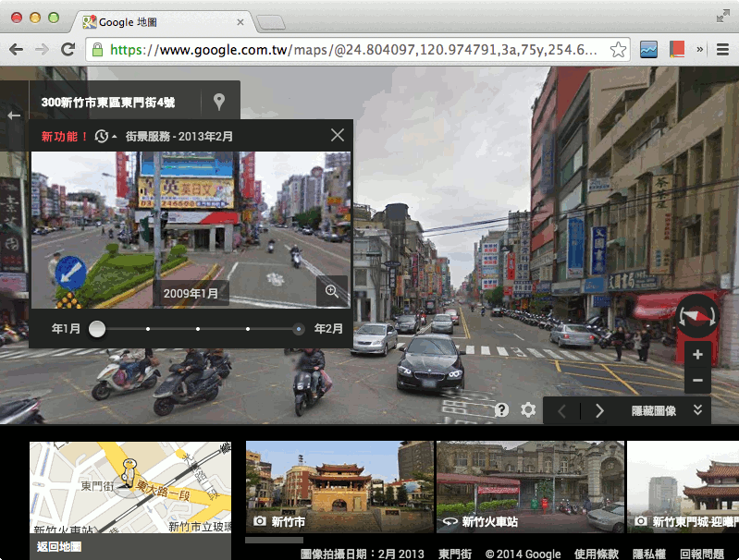
Task: Open the 新竹火車站 street view thumbnail
Action: [x=530, y=486]
